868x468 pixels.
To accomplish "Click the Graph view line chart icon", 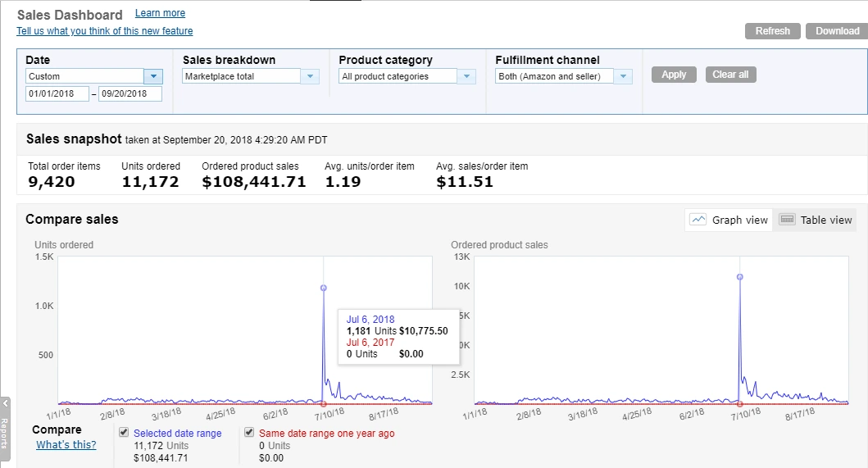I will point(698,220).
